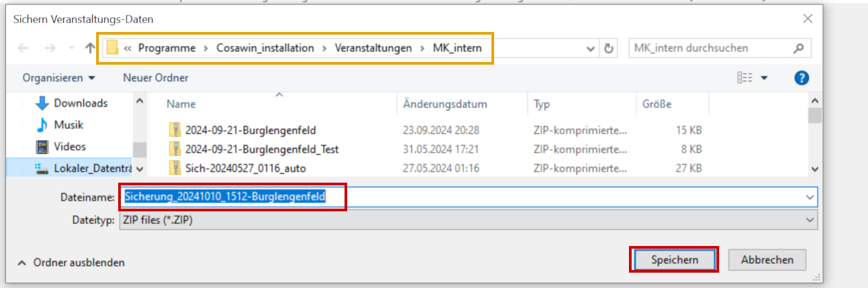
Task: Cancel the dialog with Abbrechen
Action: [767, 260]
